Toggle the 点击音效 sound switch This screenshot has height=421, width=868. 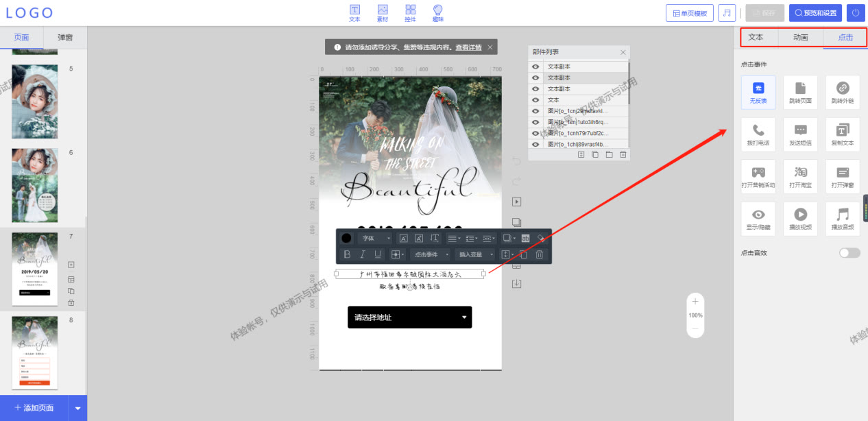[x=849, y=252]
